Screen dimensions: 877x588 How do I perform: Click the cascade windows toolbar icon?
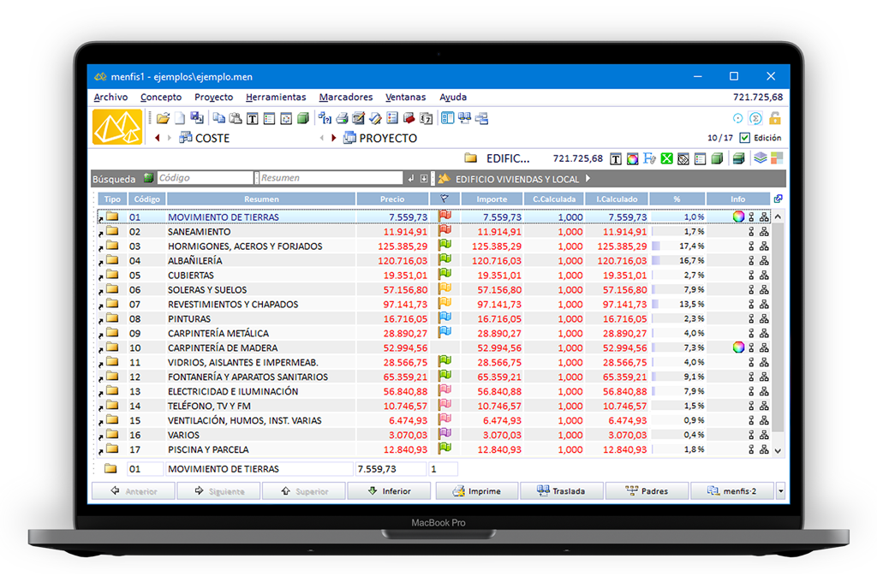481,118
